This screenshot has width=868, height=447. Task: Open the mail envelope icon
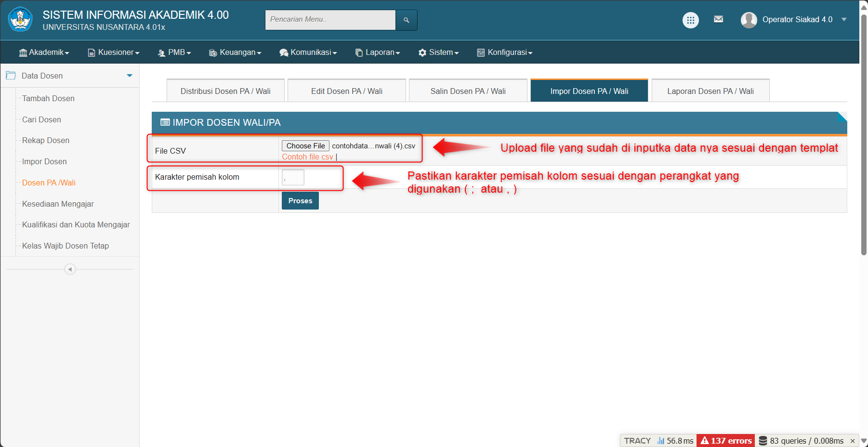(718, 19)
